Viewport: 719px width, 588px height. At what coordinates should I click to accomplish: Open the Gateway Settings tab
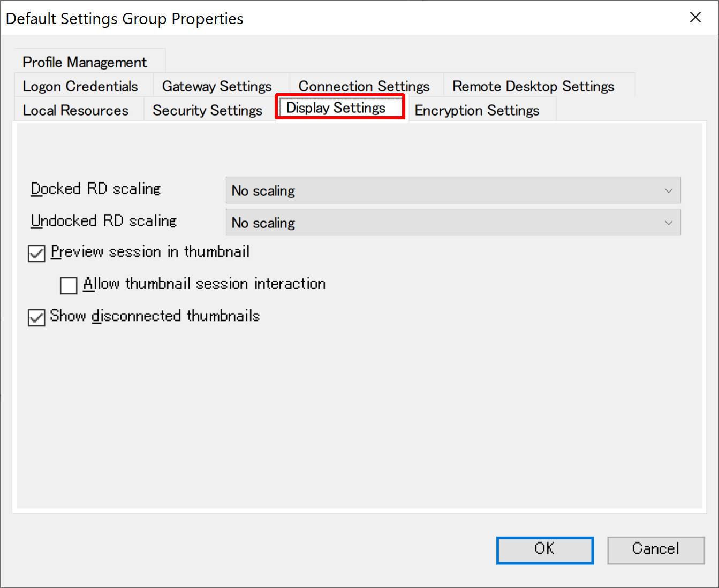[222, 86]
